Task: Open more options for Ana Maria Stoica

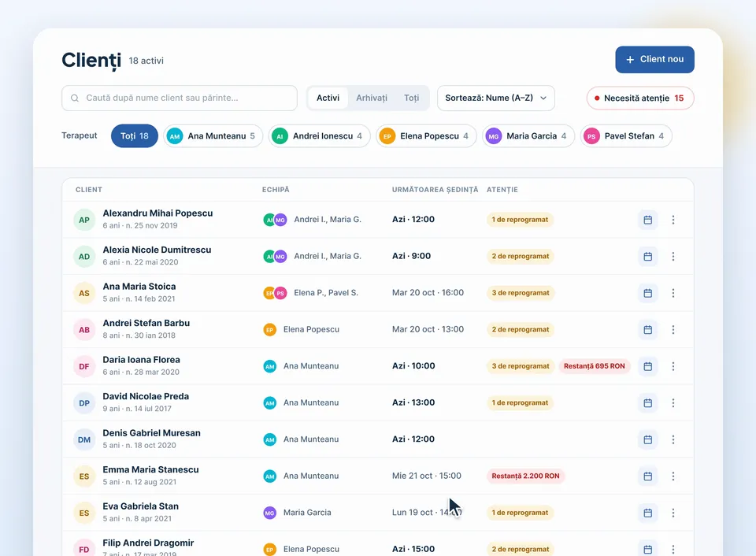Action: (673, 293)
